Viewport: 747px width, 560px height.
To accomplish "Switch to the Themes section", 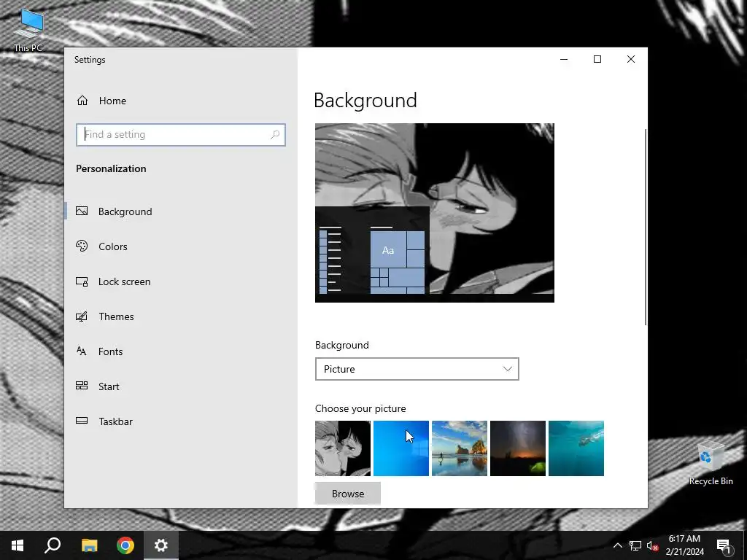I will point(116,316).
